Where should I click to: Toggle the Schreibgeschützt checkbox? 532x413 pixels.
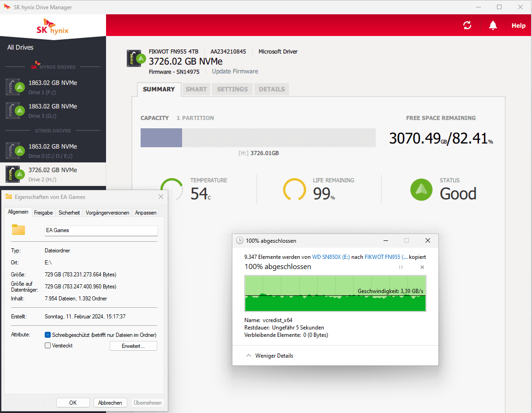coord(48,335)
